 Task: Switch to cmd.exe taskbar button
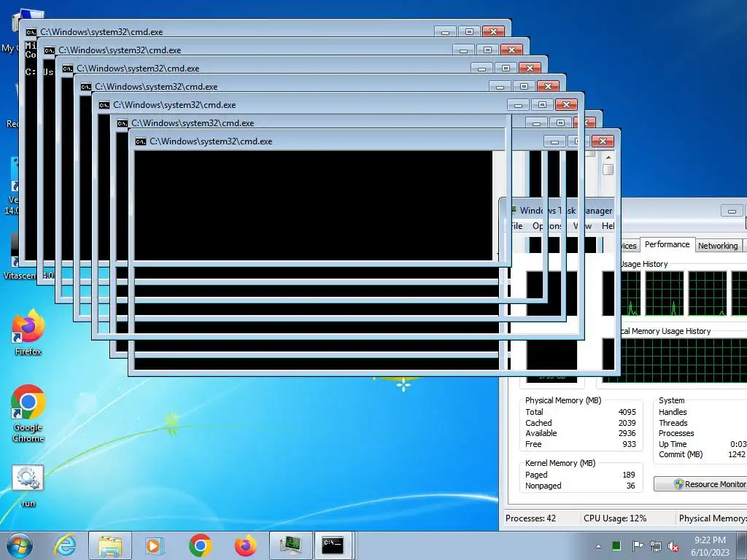tap(333, 545)
